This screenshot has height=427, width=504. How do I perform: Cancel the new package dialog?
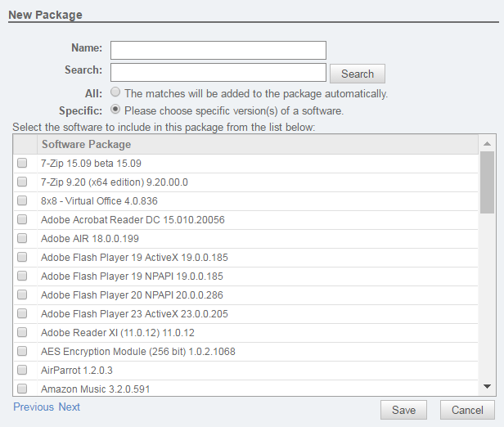(467, 410)
